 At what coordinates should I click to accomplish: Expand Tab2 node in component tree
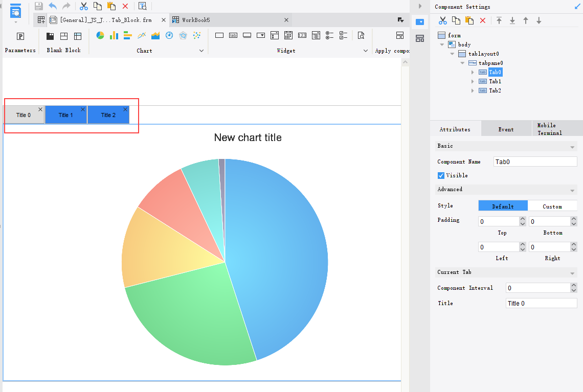[x=473, y=90]
